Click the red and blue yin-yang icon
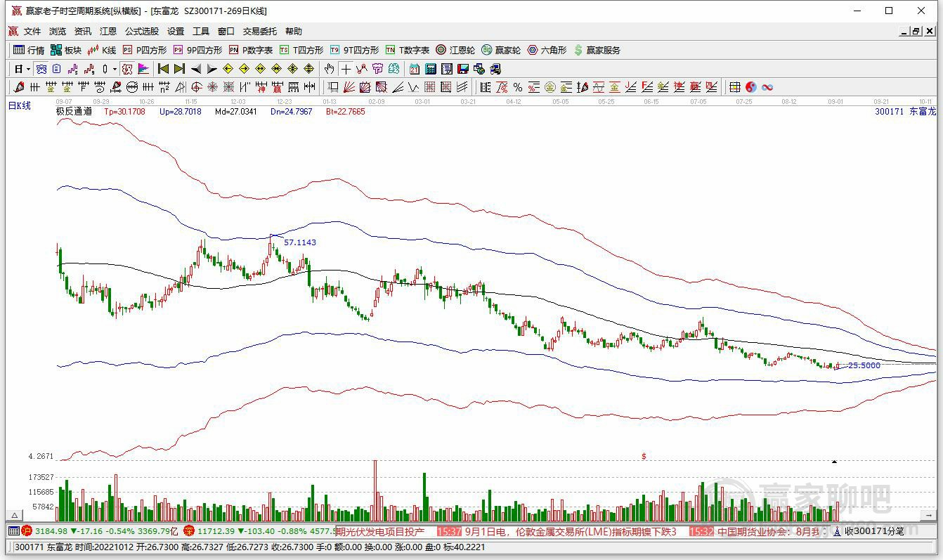The height and width of the screenshot is (560, 943). (x=751, y=87)
